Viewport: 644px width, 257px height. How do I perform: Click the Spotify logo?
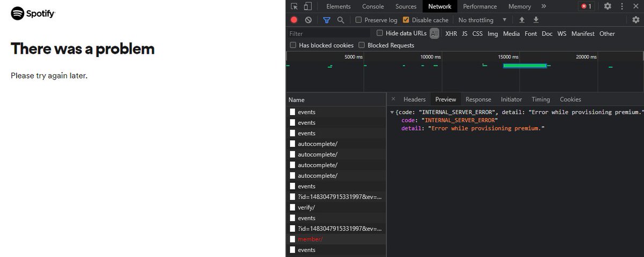[33, 13]
